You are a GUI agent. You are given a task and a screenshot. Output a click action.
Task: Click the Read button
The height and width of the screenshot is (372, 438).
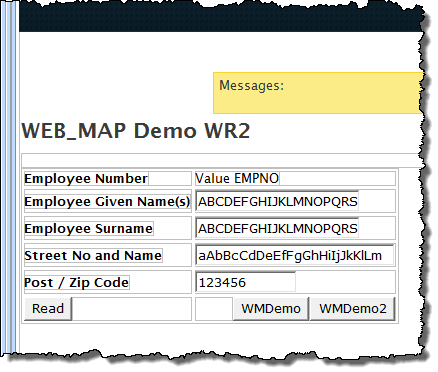point(48,309)
